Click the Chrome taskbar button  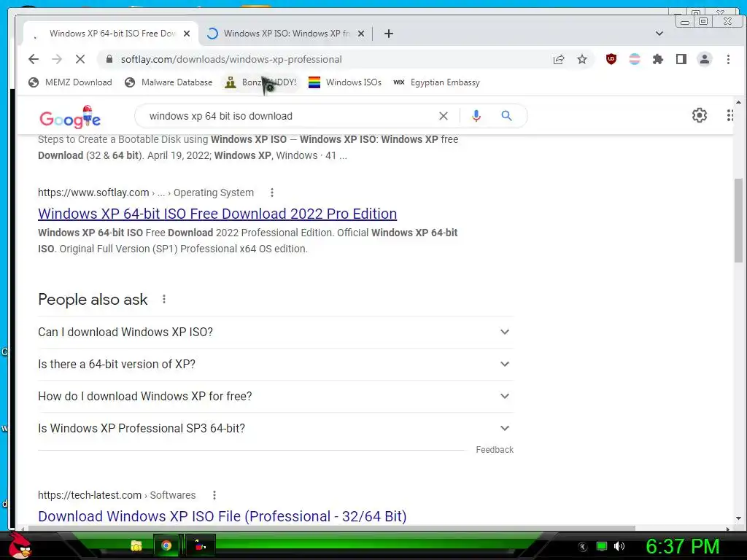(x=166, y=545)
